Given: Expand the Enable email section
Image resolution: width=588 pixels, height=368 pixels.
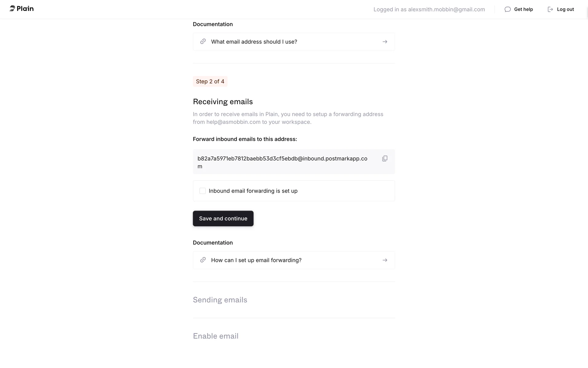Looking at the screenshot, I should [216, 336].
